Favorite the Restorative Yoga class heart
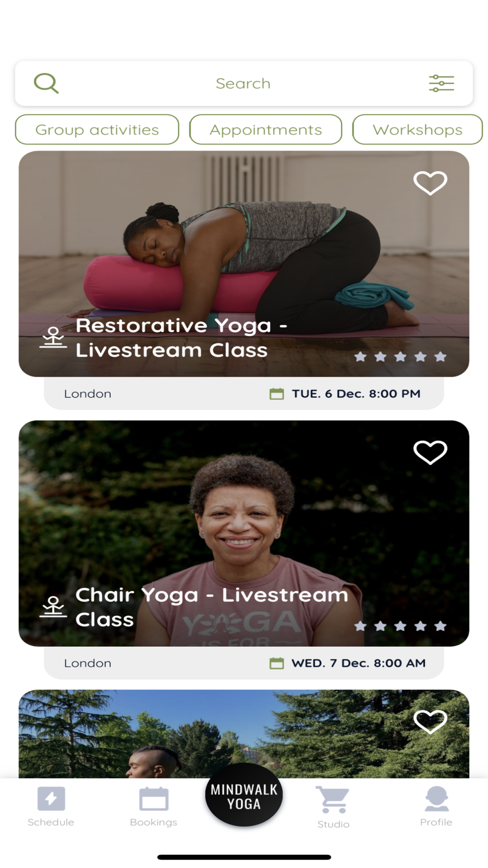Screen dimensions: 488x868 (430, 183)
